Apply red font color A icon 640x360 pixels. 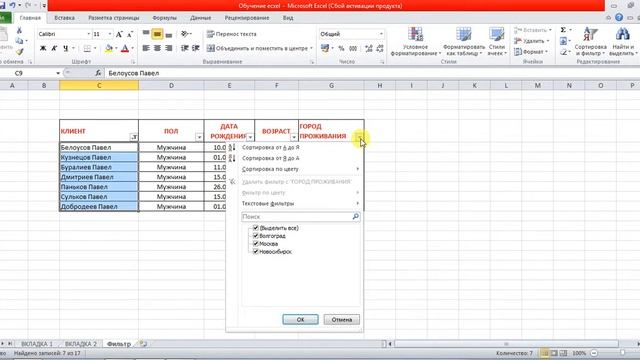click(x=125, y=49)
